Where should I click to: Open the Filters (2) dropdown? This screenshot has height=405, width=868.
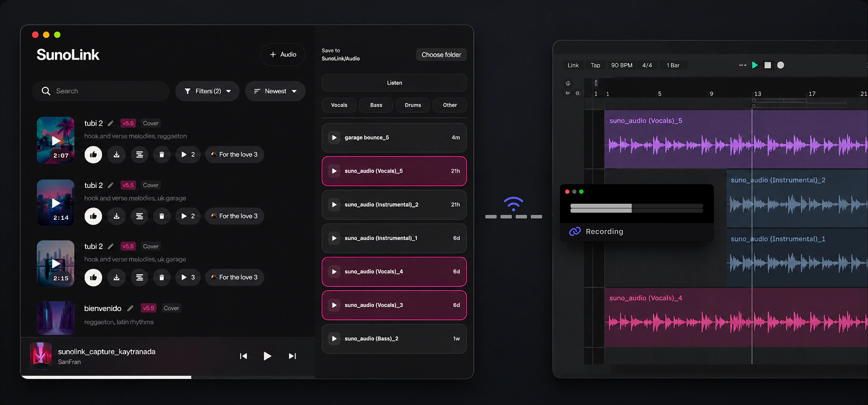pos(207,91)
